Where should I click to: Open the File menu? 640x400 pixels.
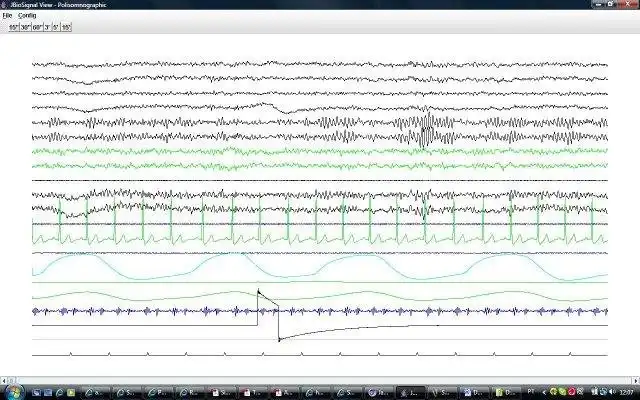pyautogui.click(x=7, y=16)
